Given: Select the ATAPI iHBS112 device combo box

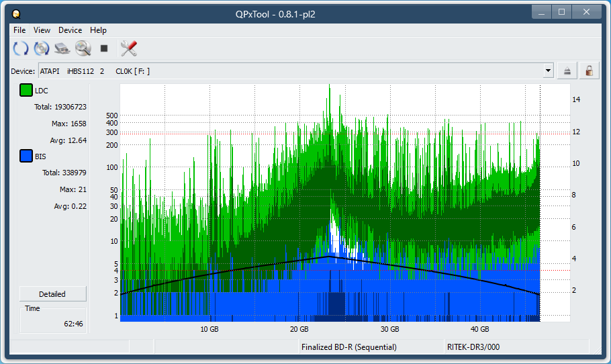Looking at the screenshot, I should pos(296,71).
